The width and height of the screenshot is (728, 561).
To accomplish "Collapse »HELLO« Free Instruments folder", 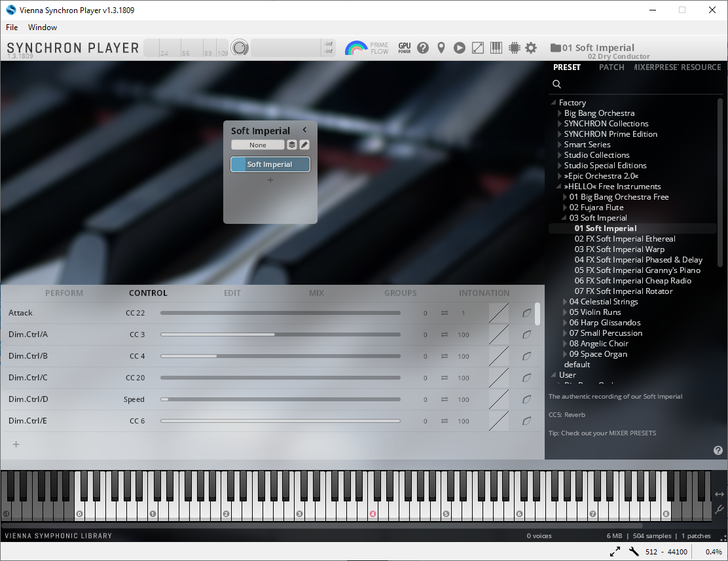I will (558, 186).
